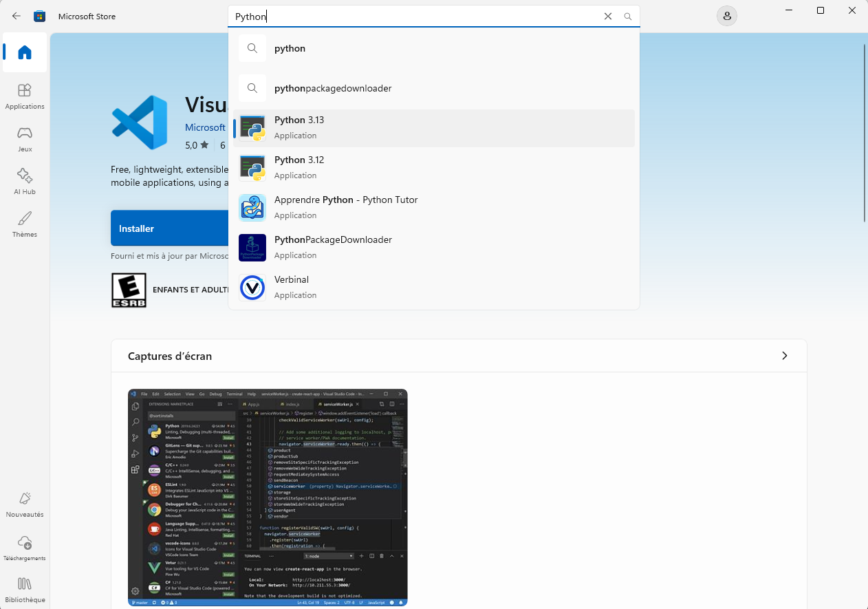Screen dimensions: 868x609
Task: Open Jeux section in sidebar
Action: [x=25, y=139]
